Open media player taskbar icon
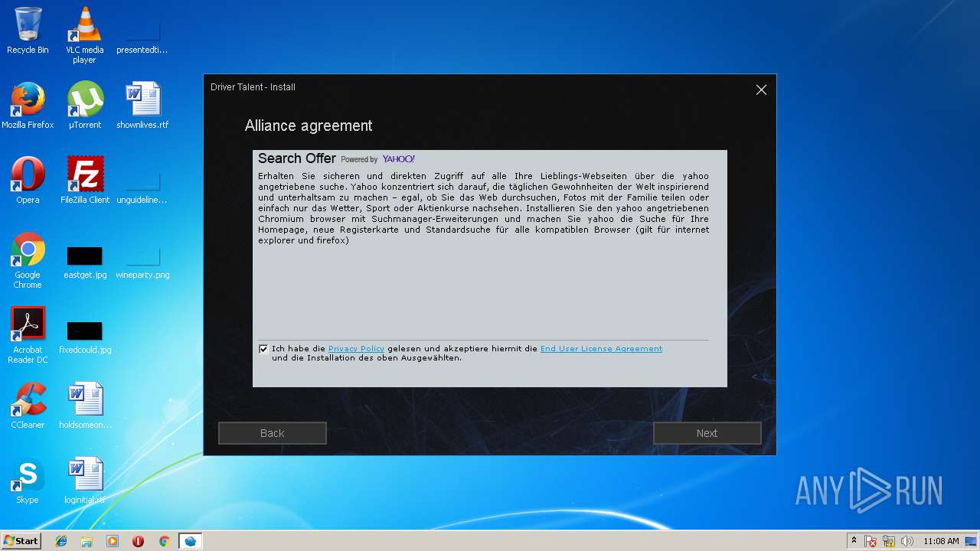The image size is (980, 551). tap(113, 541)
